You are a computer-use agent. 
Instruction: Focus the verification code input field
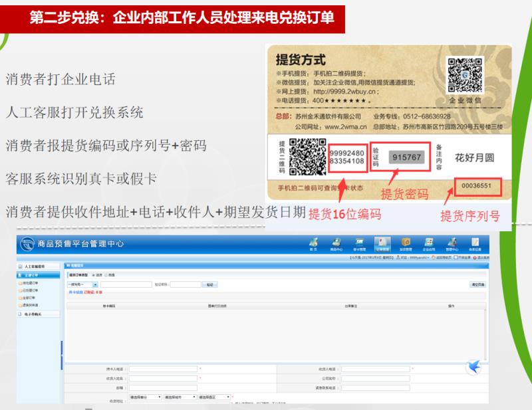[x=186, y=284]
